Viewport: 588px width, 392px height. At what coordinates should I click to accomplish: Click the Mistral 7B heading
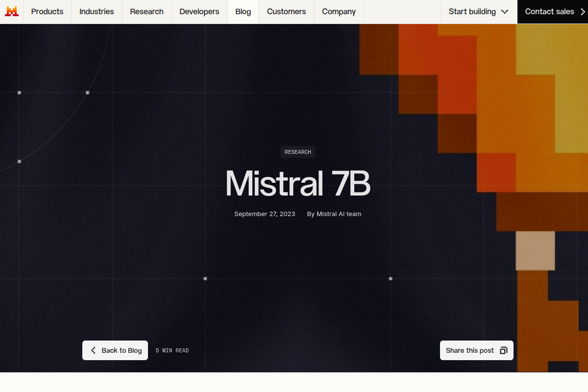(x=297, y=184)
